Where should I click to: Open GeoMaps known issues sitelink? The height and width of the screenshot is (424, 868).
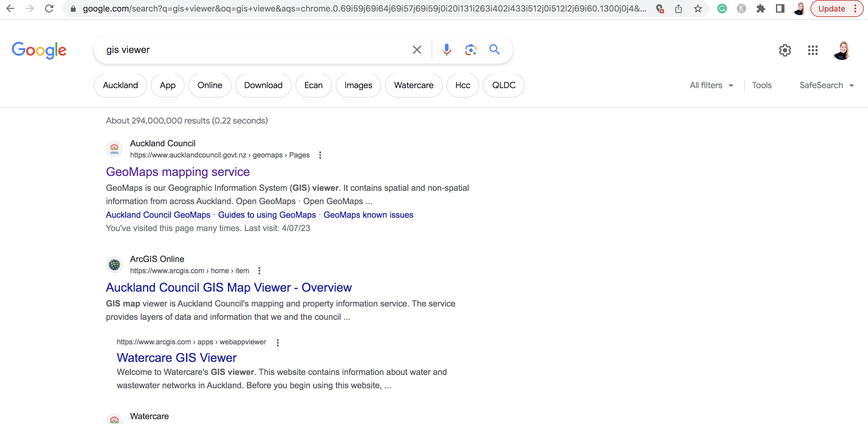pos(368,215)
